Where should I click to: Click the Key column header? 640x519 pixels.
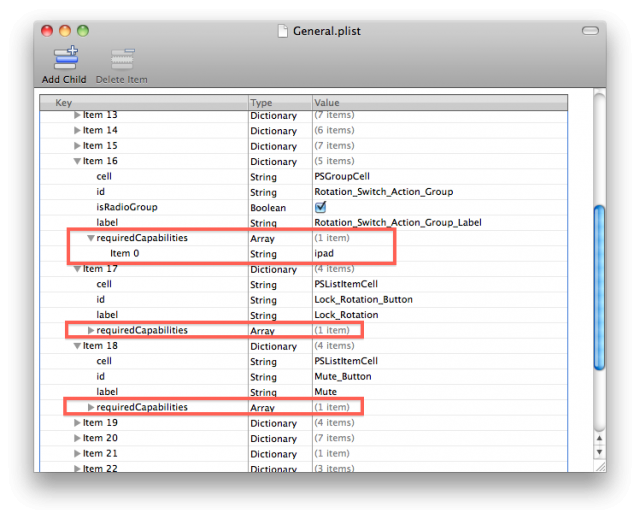[144, 102]
